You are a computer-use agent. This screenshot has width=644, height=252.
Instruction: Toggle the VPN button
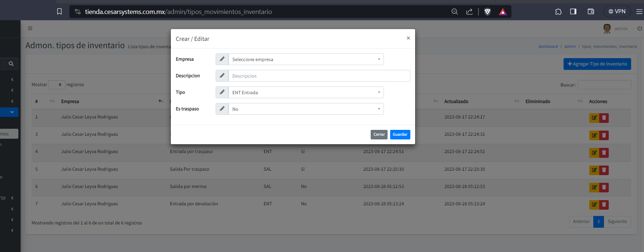617,11
